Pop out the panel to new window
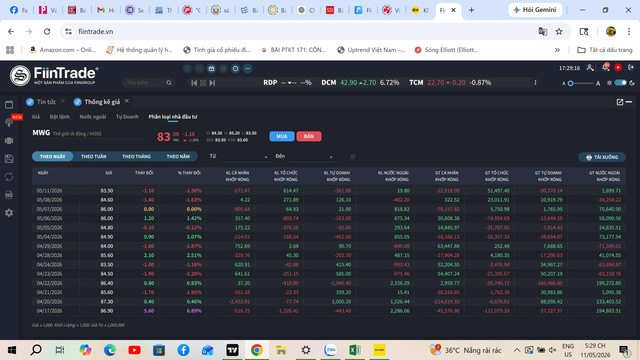 [620, 102]
